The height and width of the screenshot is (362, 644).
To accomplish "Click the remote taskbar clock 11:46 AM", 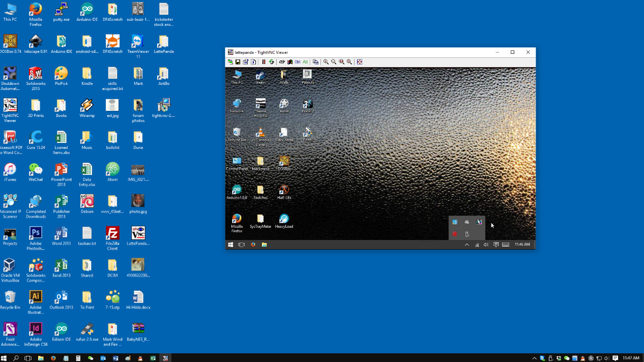I will pyautogui.click(x=522, y=245).
